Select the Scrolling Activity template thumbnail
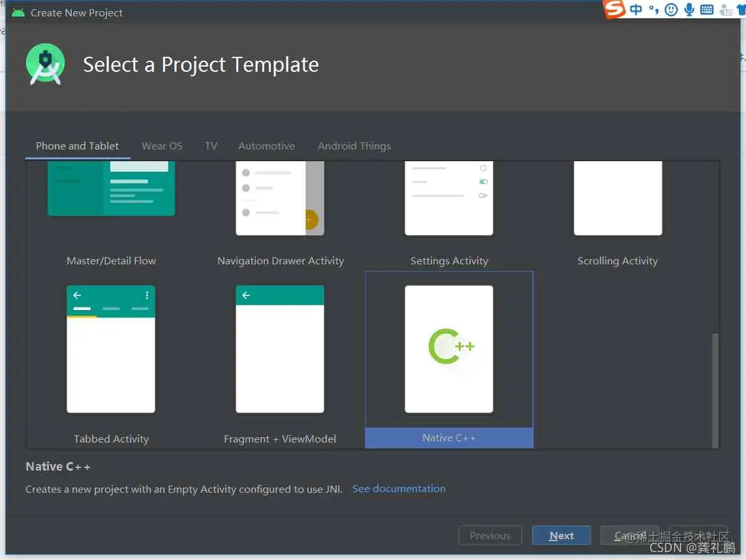Viewport: 746px width, 560px height. click(617, 198)
